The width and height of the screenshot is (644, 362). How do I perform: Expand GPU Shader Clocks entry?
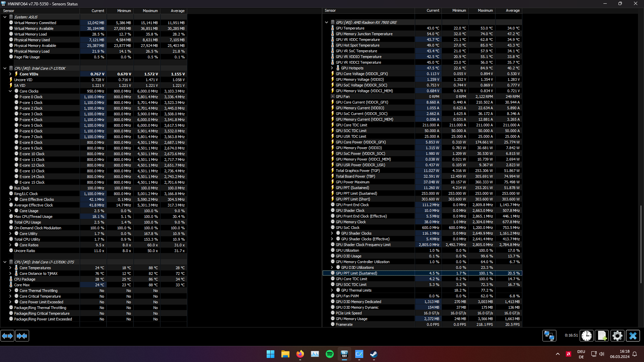click(x=331, y=233)
